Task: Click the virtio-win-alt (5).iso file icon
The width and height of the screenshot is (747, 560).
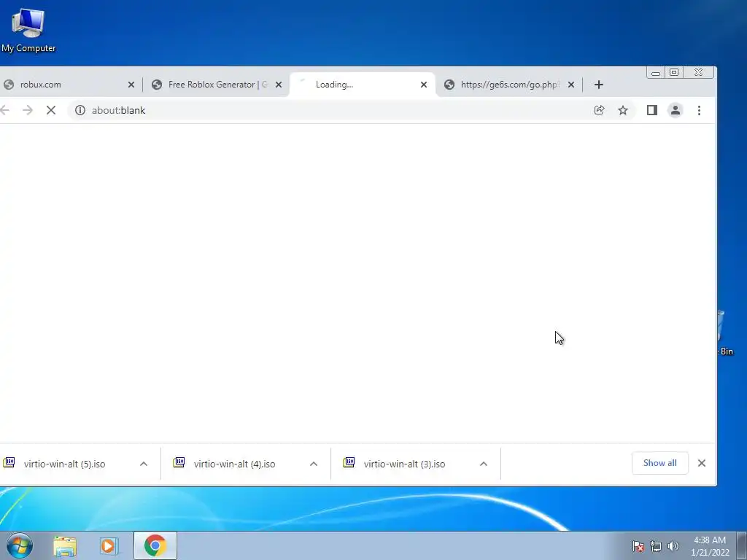Action: click(x=9, y=462)
